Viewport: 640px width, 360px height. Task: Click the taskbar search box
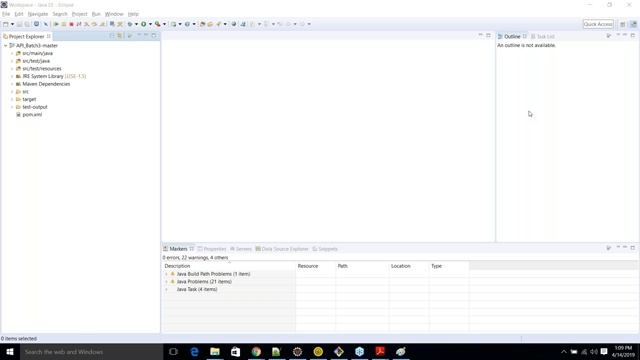92,351
